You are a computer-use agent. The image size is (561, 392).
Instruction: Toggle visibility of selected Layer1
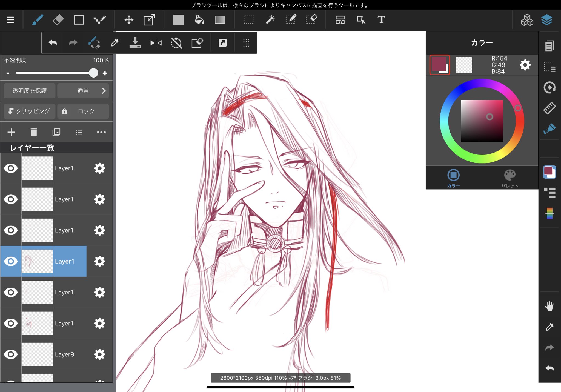pos(11,261)
